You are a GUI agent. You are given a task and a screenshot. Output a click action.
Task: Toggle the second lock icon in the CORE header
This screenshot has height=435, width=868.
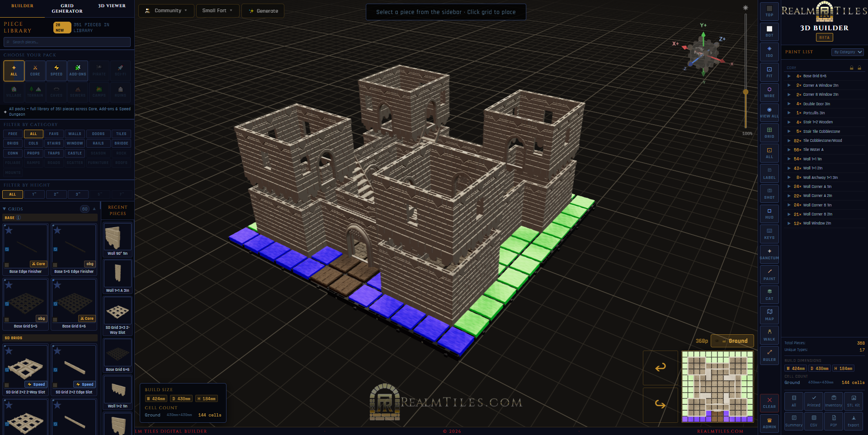click(x=859, y=68)
